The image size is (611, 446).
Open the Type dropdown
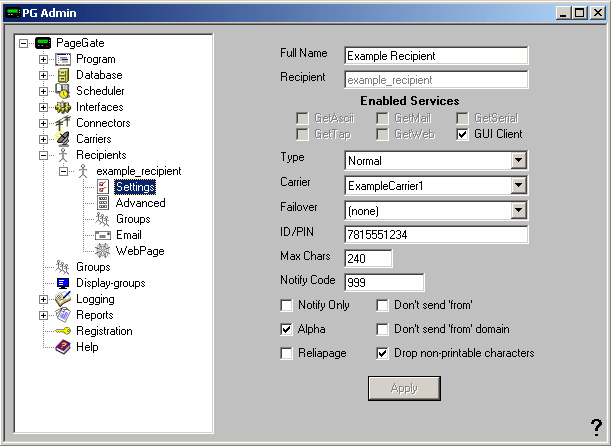[518, 160]
